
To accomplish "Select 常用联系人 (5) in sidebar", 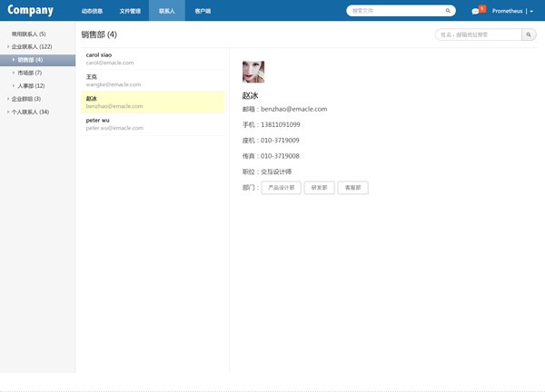I will tap(28, 34).
